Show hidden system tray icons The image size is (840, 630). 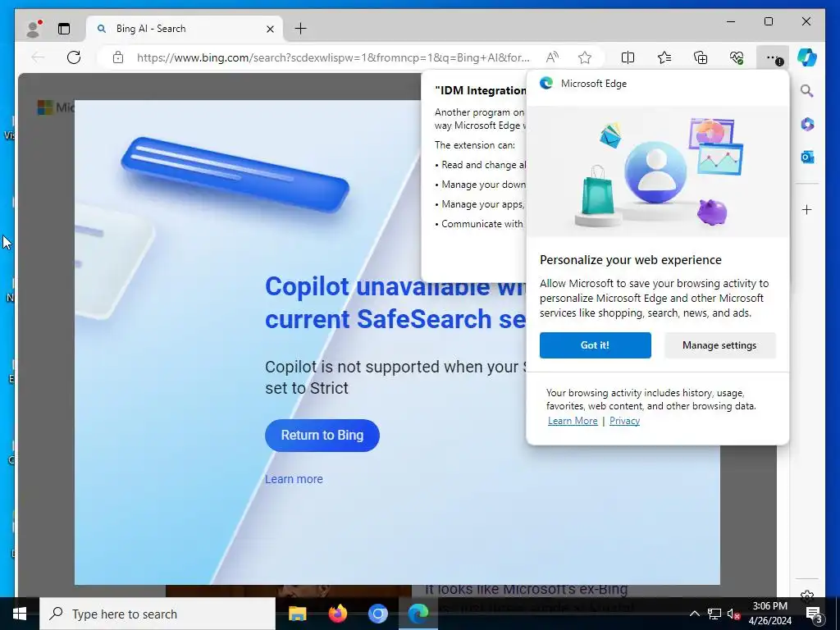pyautogui.click(x=694, y=614)
